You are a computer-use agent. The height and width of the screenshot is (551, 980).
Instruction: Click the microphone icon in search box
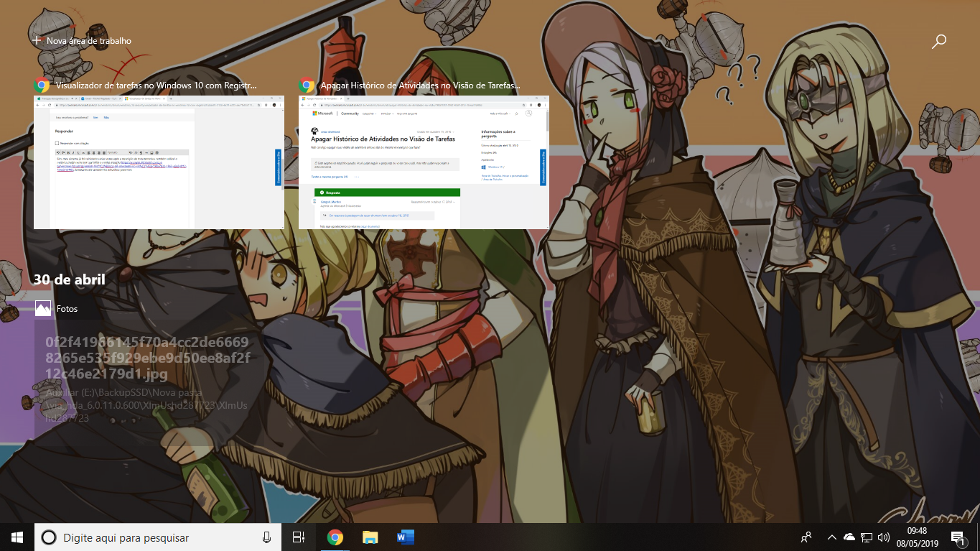266,537
